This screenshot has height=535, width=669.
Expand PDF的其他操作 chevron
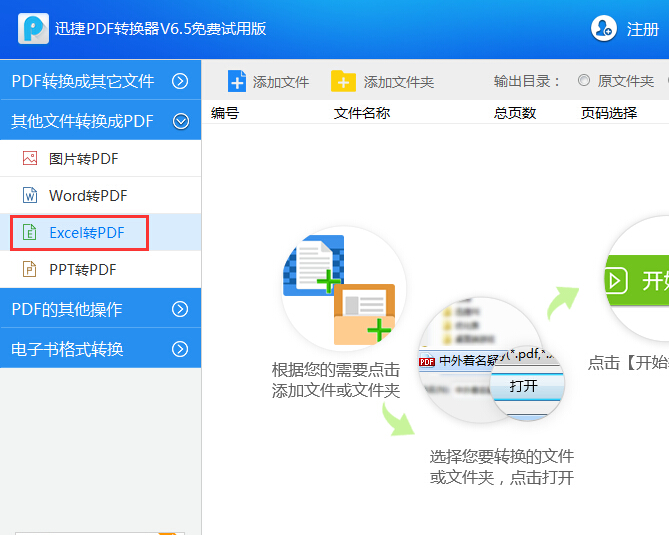tap(180, 309)
